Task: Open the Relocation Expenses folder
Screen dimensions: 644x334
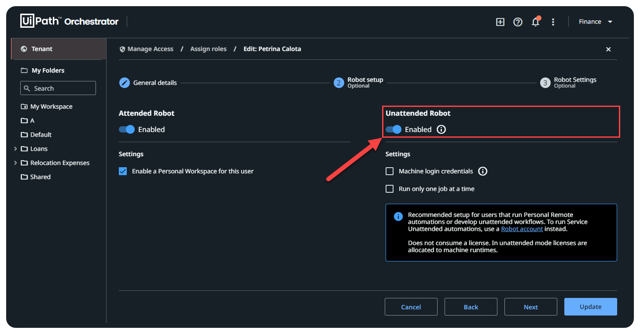Action: (55, 163)
